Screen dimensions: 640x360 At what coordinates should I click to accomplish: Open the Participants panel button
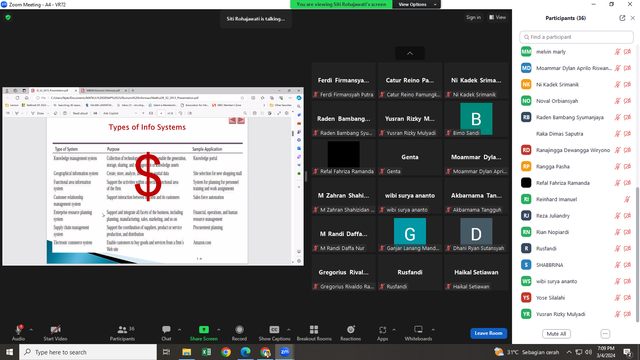(122, 332)
